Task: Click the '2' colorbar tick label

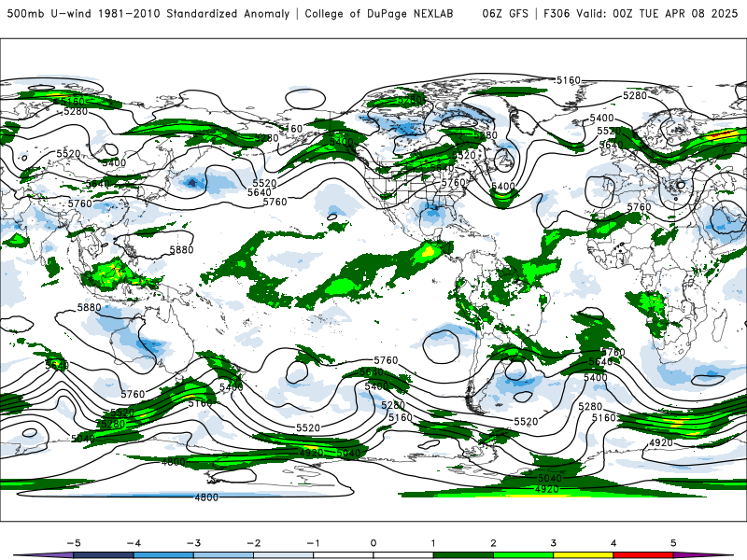Action: click(x=494, y=543)
